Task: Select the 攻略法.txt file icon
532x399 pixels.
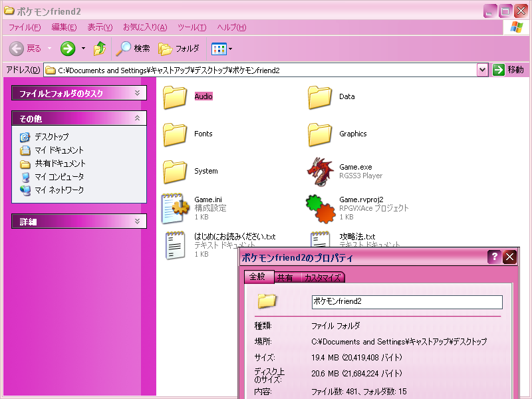Action: click(x=321, y=239)
